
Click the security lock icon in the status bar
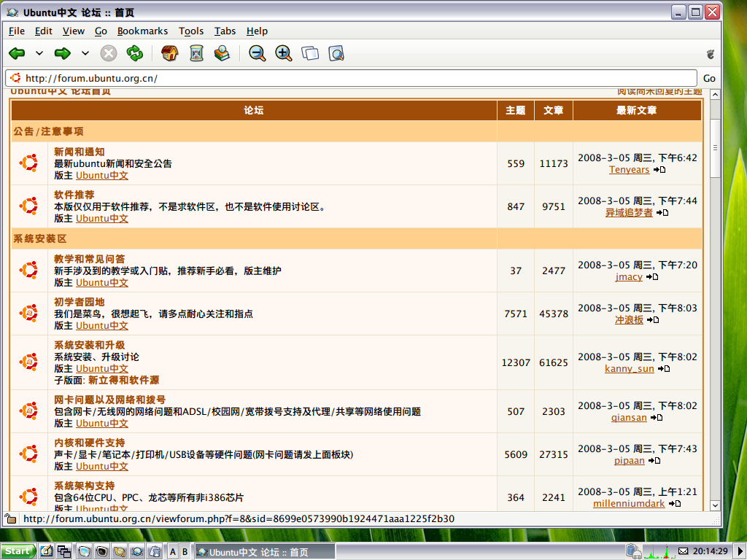10,518
